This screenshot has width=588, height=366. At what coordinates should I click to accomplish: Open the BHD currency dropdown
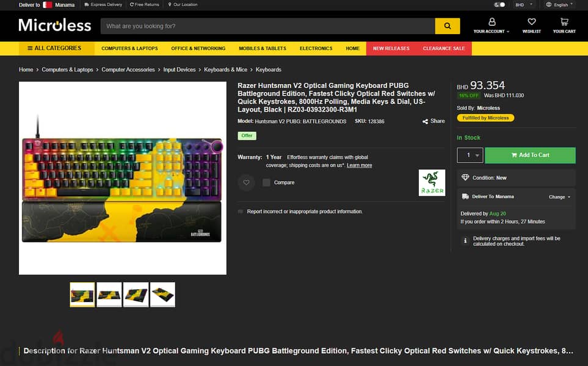coord(523,5)
